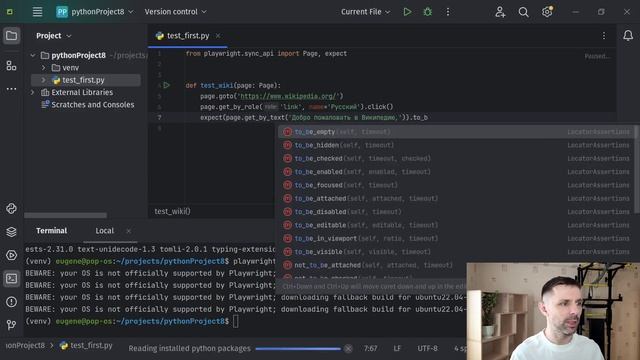This screenshot has width=640, height=360.
Task: Expand test_first.py tree node
Action: [x=44, y=80]
